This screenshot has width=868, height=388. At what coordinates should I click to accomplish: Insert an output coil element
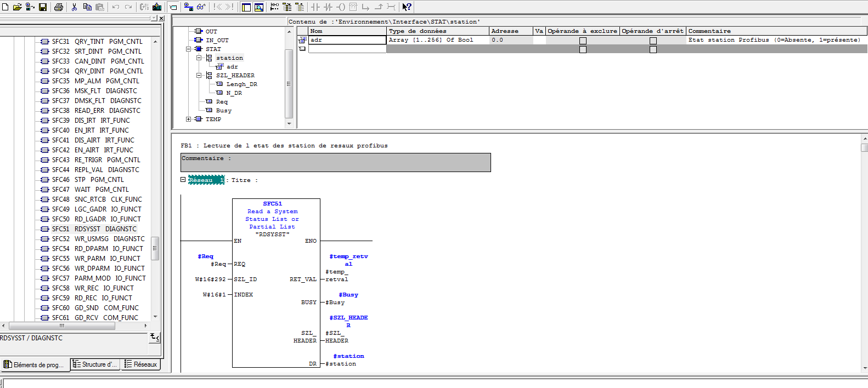(341, 7)
